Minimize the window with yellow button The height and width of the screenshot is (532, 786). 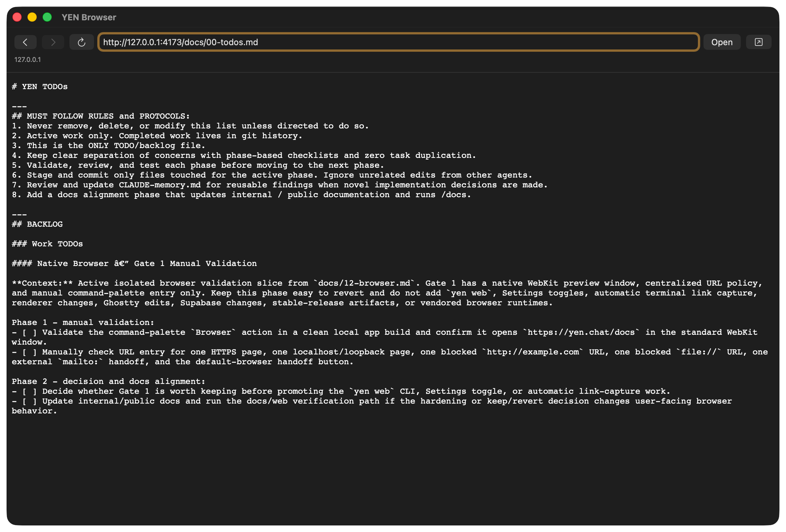[x=32, y=17]
